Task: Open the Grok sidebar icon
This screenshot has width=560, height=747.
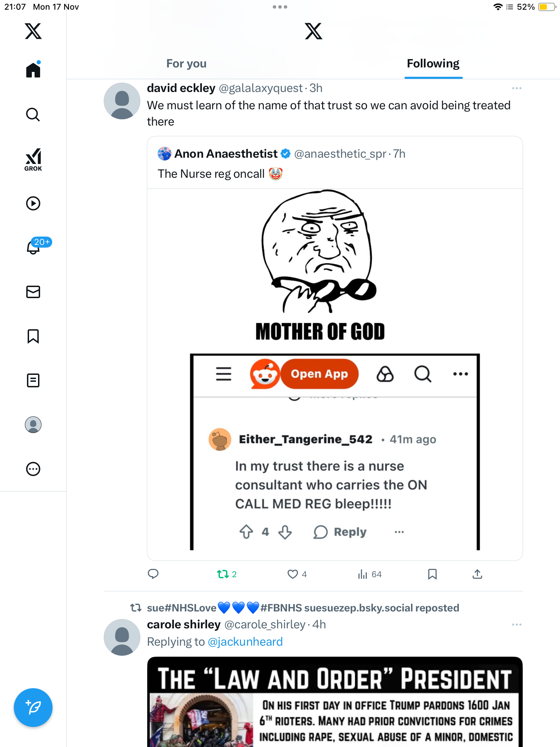Action: coord(33,159)
